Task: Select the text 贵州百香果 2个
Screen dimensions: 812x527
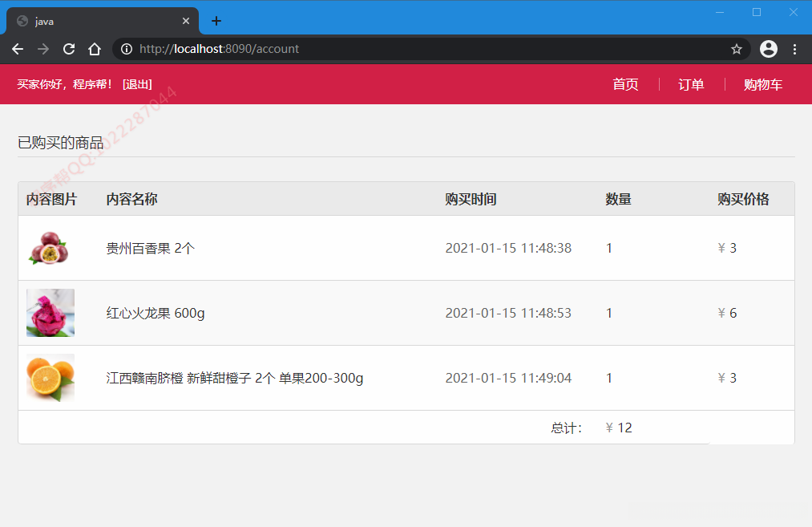Action: pyautogui.click(x=150, y=248)
